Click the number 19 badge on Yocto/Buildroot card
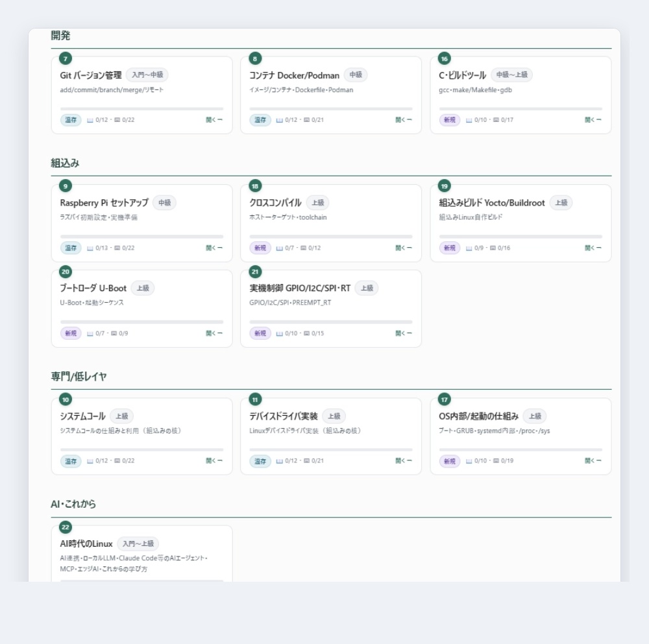Screen dimensions: 649x644 [444, 186]
